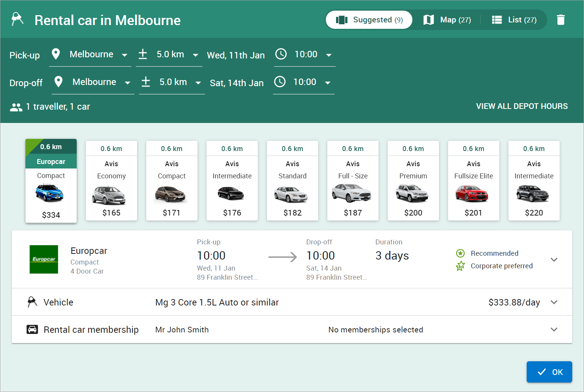
Task: Open the drop-off 10:00 time dropdown
Action: 304,82
